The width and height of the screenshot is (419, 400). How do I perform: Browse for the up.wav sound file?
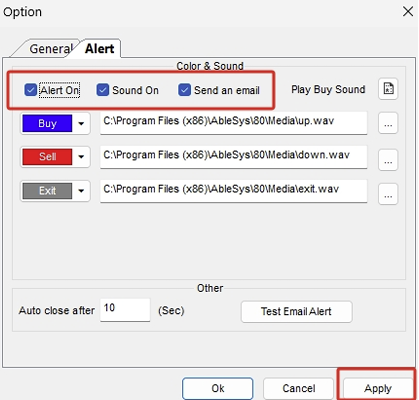388,123
